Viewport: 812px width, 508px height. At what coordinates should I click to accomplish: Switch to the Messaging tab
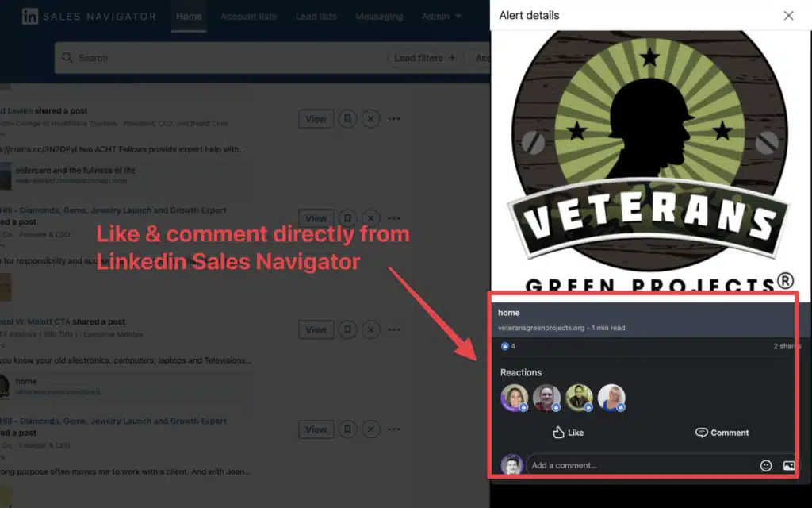tap(379, 17)
